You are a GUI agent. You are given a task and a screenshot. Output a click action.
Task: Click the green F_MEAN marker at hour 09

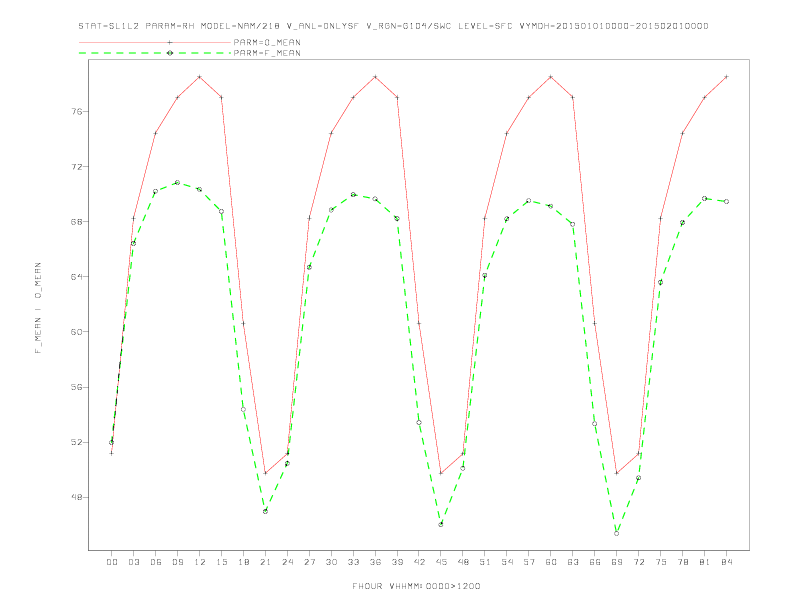[x=177, y=182]
